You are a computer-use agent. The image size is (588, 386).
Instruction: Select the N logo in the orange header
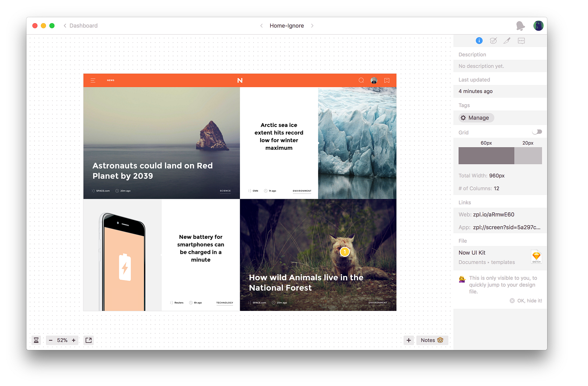click(240, 80)
